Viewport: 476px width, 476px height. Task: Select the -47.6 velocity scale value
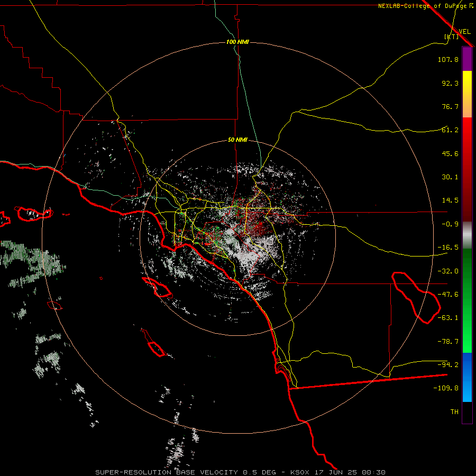(448, 295)
